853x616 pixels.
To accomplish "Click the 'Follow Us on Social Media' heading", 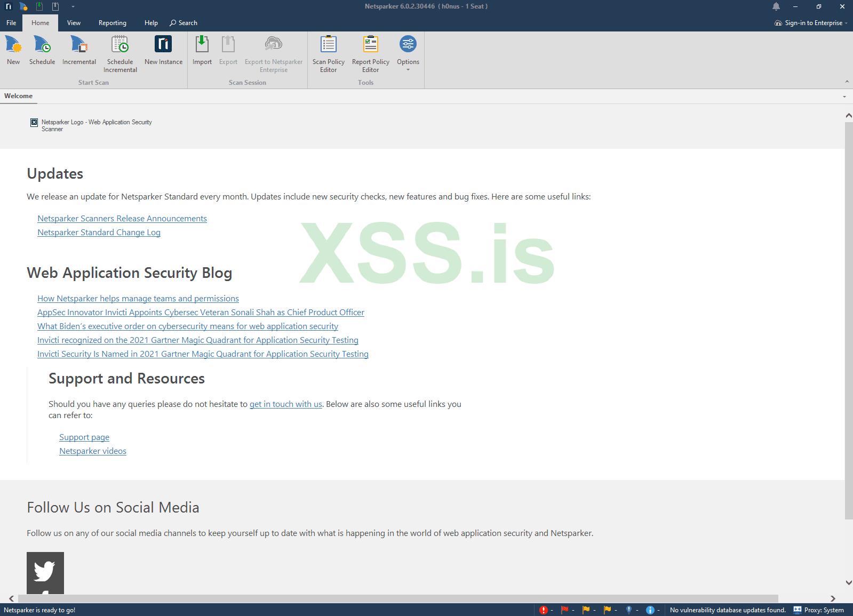I will pyautogui.click(x=113, y=508).
